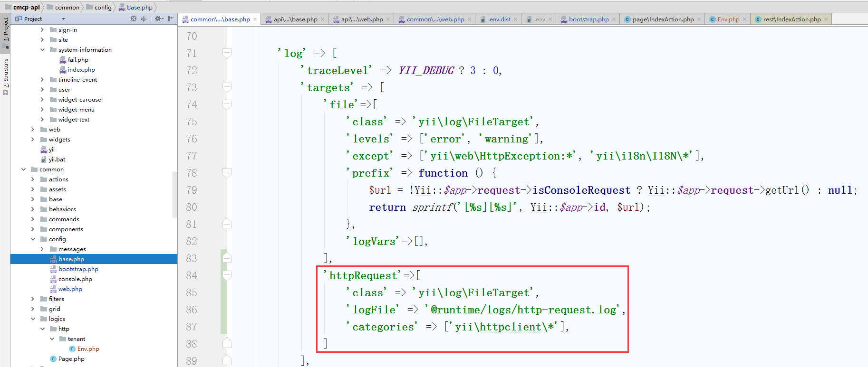
Task: Click the php icon beside web.php in the tree
Action: 53,289
